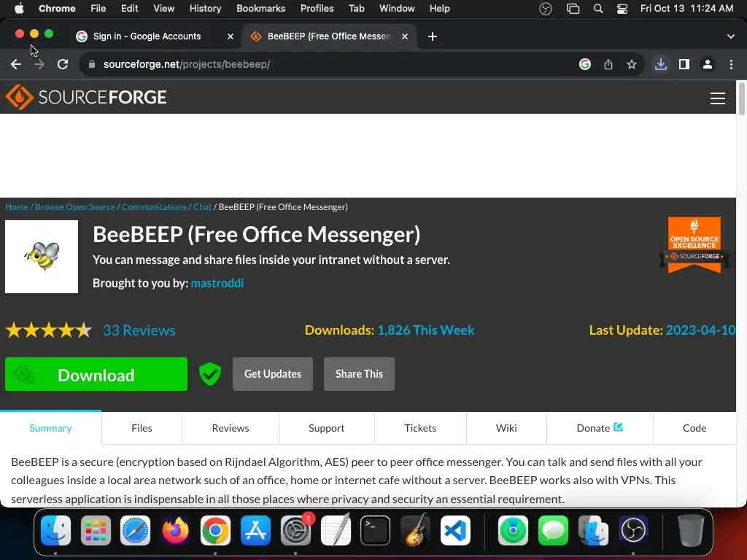
Task: Click the share page icon in address bar
Action: (x=608, y=64)
